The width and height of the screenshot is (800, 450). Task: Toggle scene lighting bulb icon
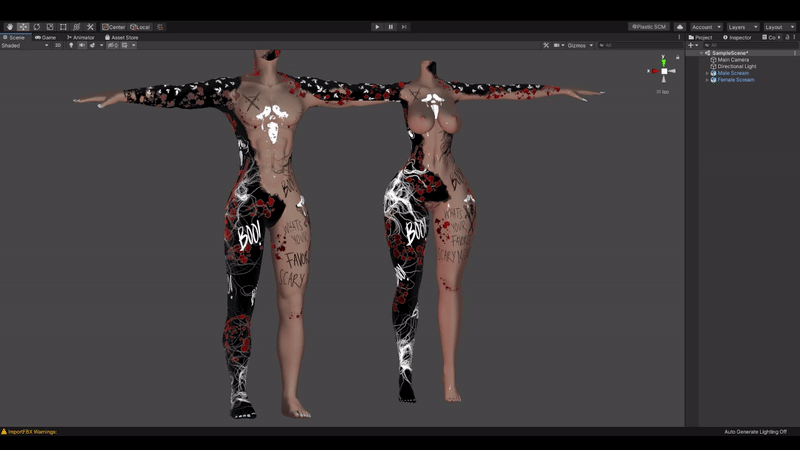click(71, 45)
